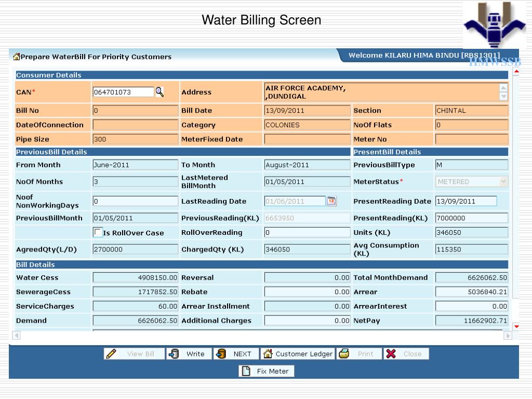Viewport: 532px width, 399px height.
Task: Edit the PresentReading(KL) input field
Action: (471, 218)
